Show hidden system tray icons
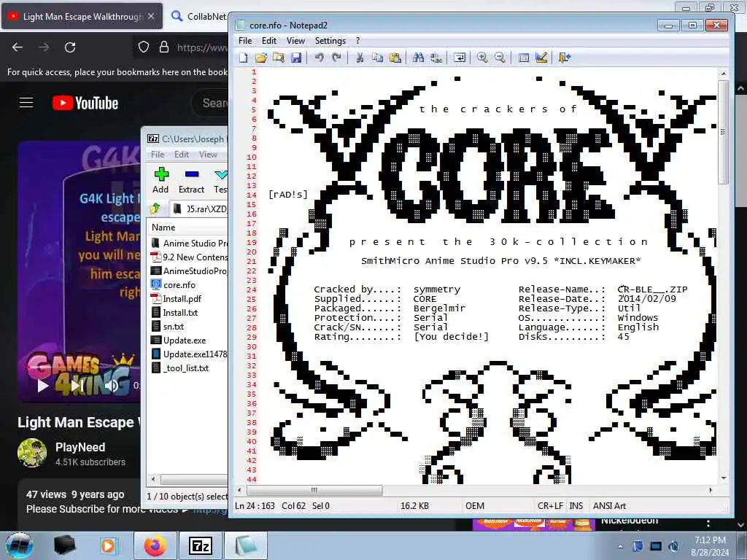 point(620,546)
